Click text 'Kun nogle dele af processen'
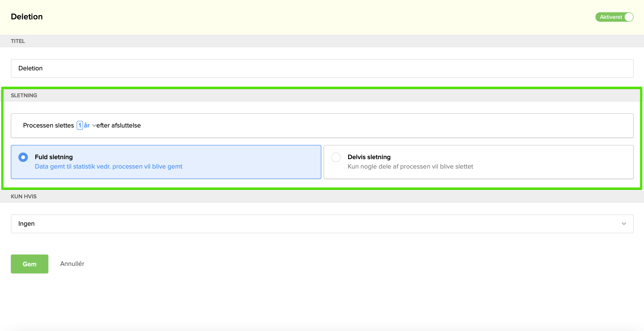This screenshot has height=331, width=644. (x=410, y=166)
